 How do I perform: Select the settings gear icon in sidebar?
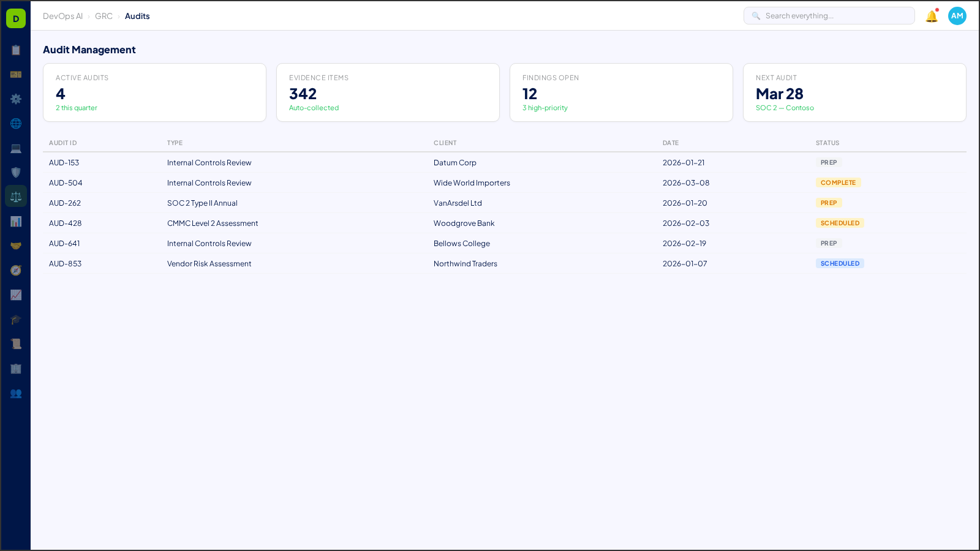[16, 99]
